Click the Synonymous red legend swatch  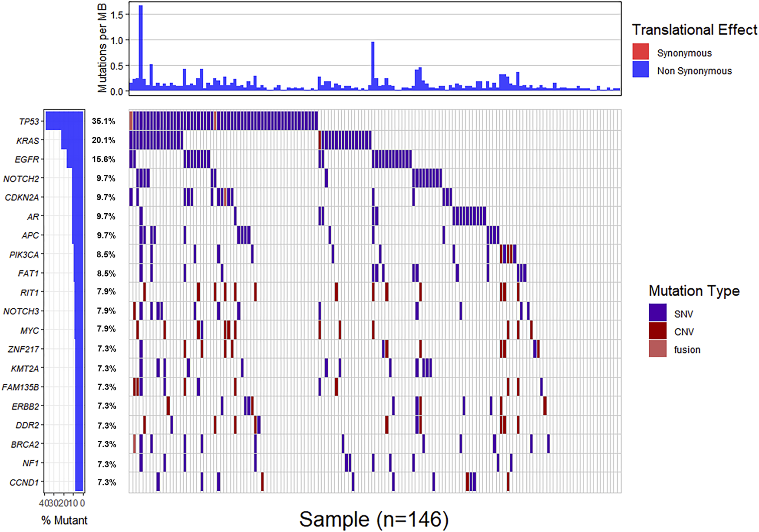[640, 52]
